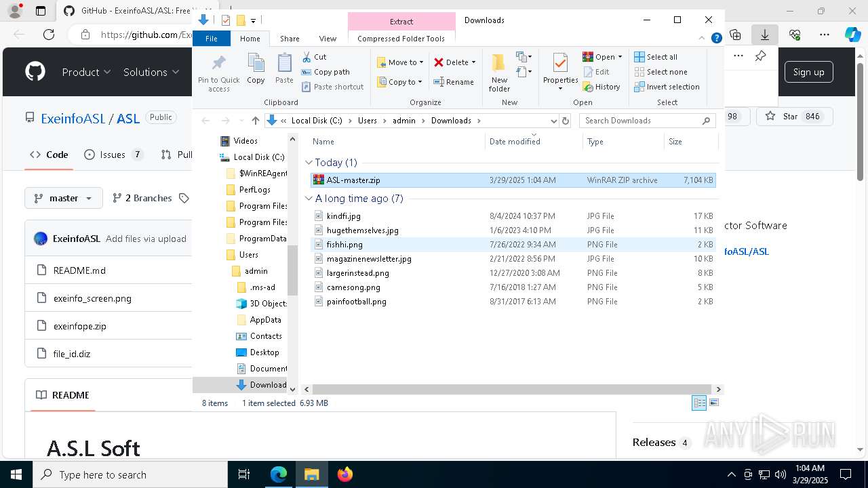This screenshot has width=868, height=488.
Task: Switch to the Share ribbon tab
Action: tap(290, 39)
